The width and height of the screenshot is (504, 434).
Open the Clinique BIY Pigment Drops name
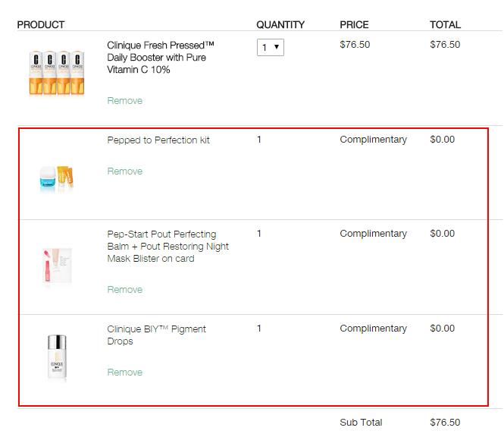(157, 335)
